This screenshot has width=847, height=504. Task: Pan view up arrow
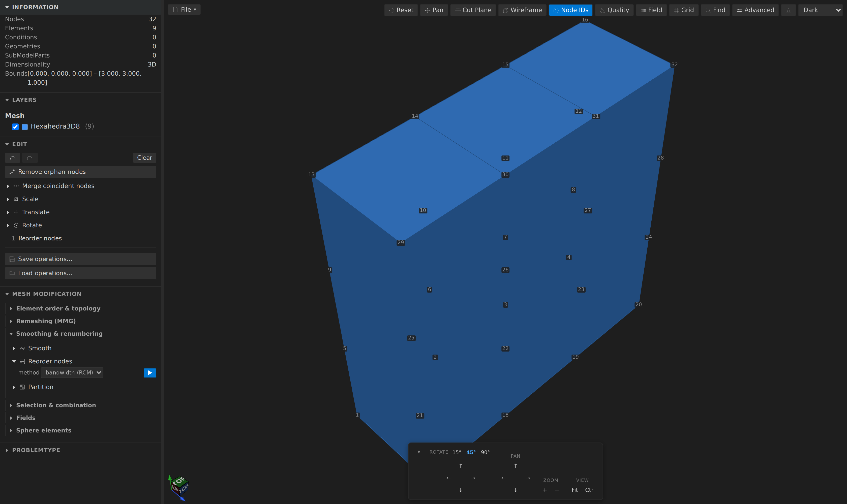(516, 466)
